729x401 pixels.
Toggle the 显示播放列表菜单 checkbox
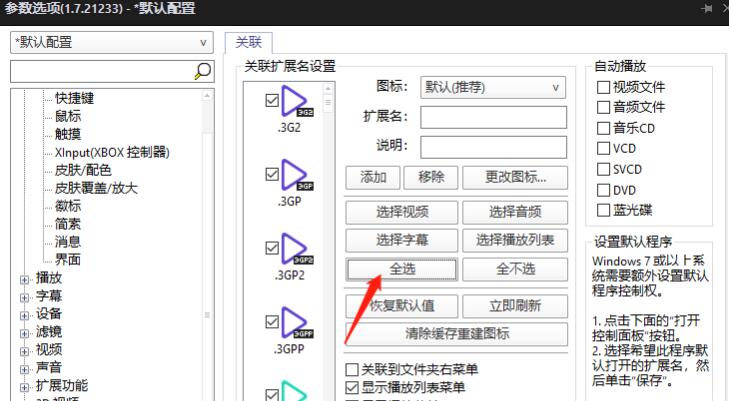click(352, 387)
